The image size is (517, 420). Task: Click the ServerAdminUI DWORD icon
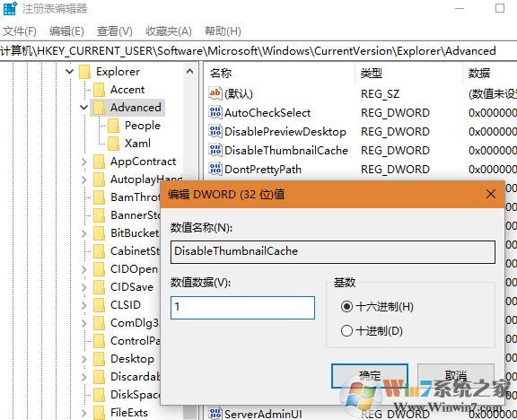coord(215,414)
